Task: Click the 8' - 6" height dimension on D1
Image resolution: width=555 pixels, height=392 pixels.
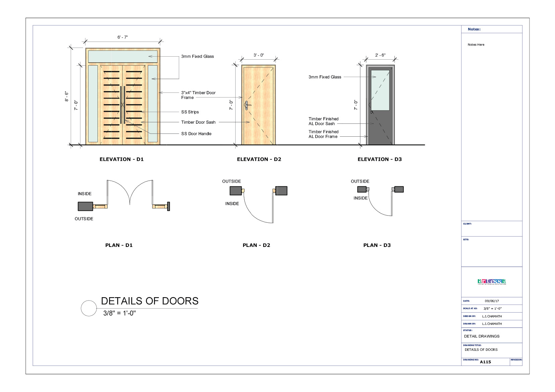Action: 66,96
